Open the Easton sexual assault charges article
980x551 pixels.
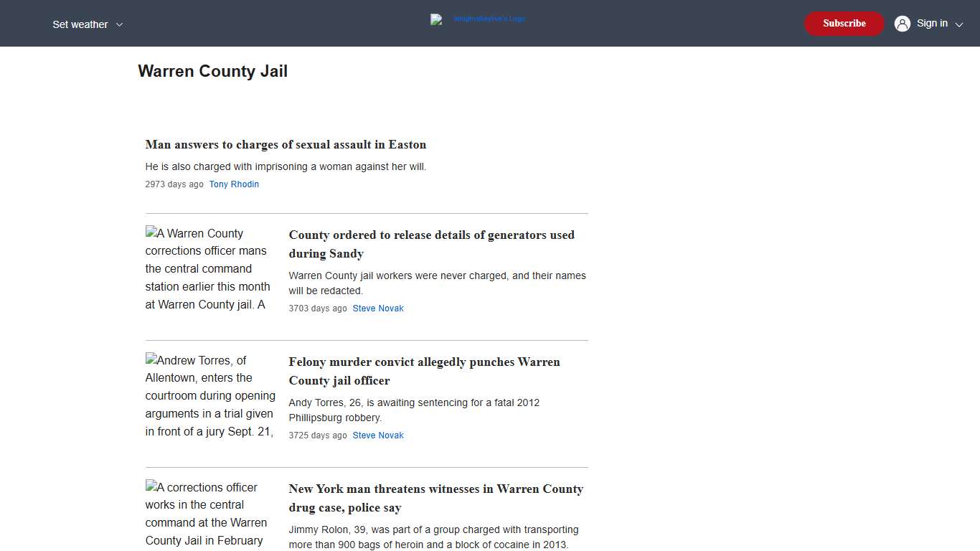tap(286, 144)
